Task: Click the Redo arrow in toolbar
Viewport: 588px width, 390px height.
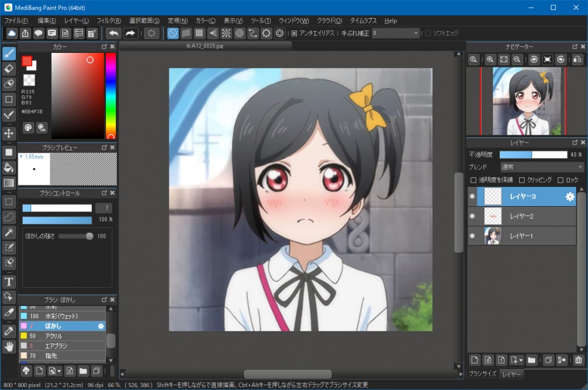Action: click(130, 33)
